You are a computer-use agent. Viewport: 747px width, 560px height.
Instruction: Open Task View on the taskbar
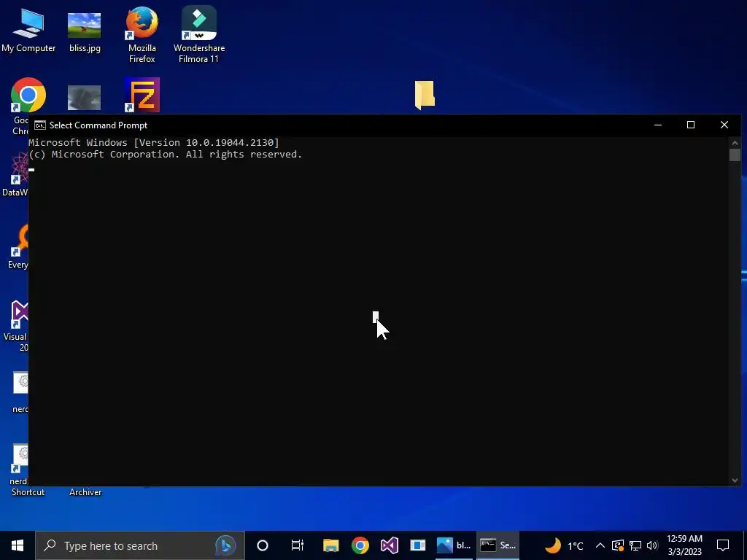point(298,545)
